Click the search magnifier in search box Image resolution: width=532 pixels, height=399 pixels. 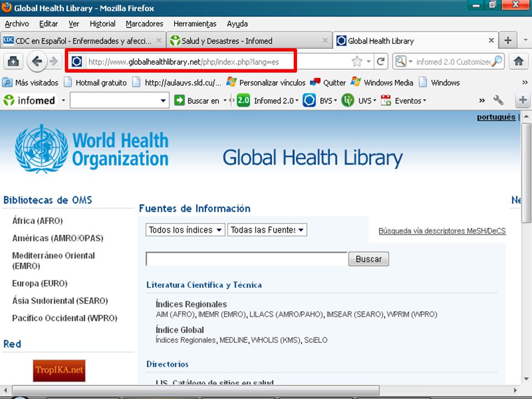coord(497,62)
